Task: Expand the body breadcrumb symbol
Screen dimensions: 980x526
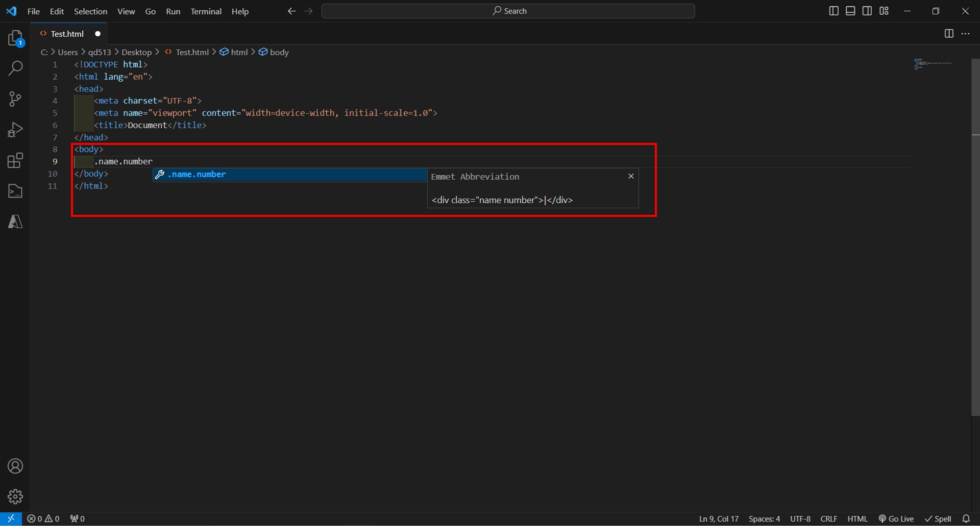Action: (273, 52)
